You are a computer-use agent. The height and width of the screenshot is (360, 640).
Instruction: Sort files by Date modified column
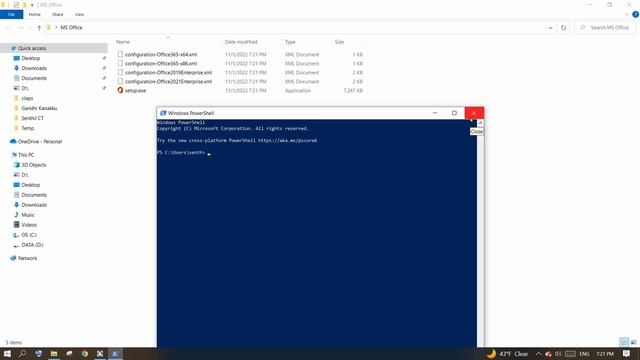pyautogui.click(x=241, y=42)
